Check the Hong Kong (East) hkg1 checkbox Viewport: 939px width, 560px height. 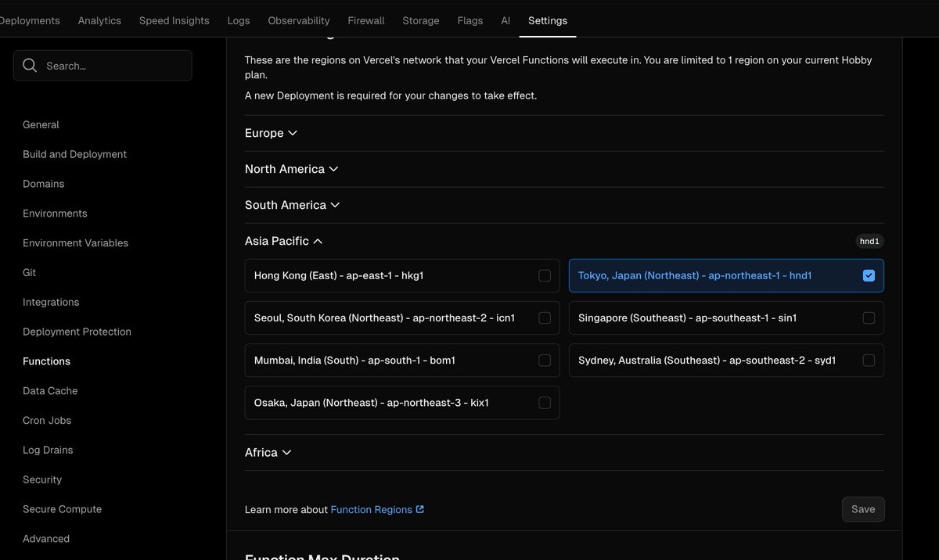click(x=545, y=275)
